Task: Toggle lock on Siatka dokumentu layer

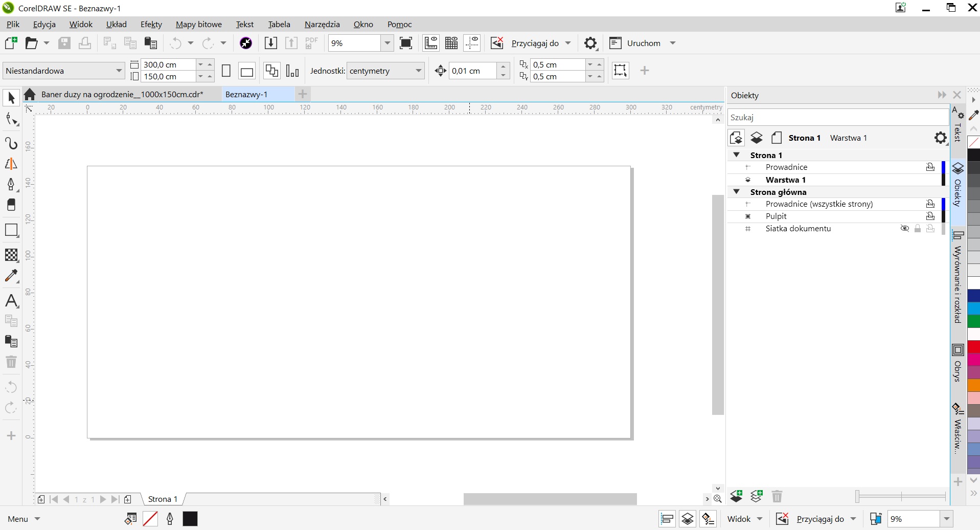Action: (918, 229)
